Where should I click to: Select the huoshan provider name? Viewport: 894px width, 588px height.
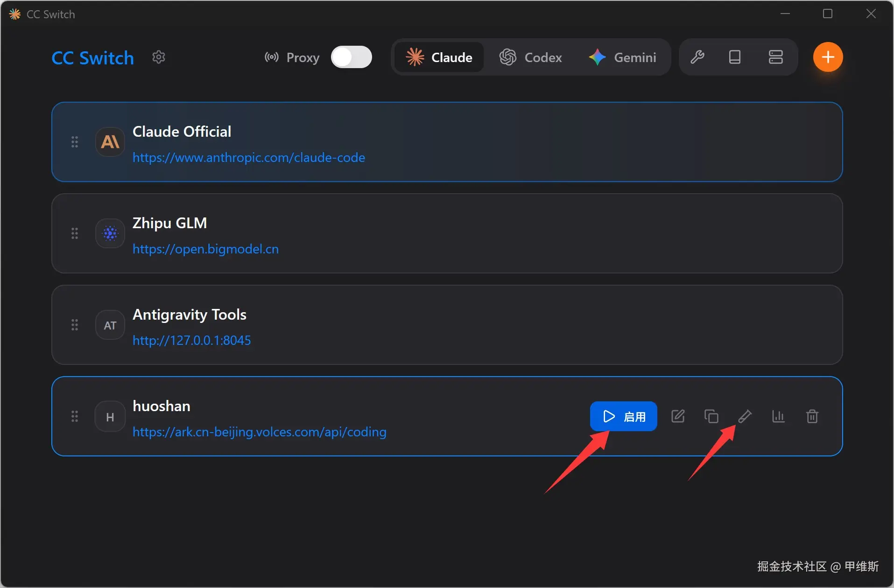point(162,406)
